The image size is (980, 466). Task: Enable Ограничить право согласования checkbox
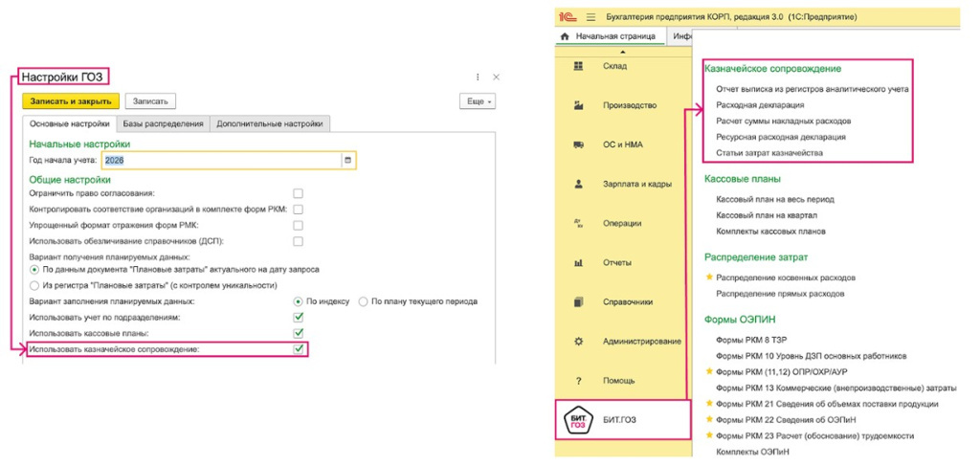pyautogui.click(x=299, y=193)
